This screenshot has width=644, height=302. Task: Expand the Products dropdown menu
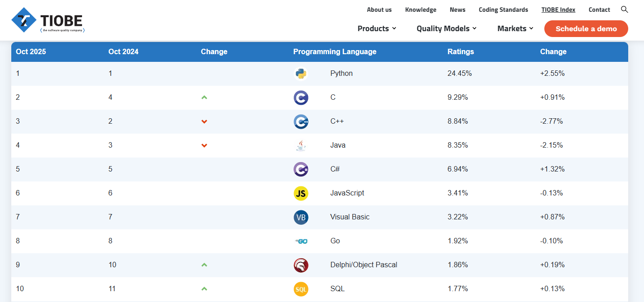pos(377,28)
